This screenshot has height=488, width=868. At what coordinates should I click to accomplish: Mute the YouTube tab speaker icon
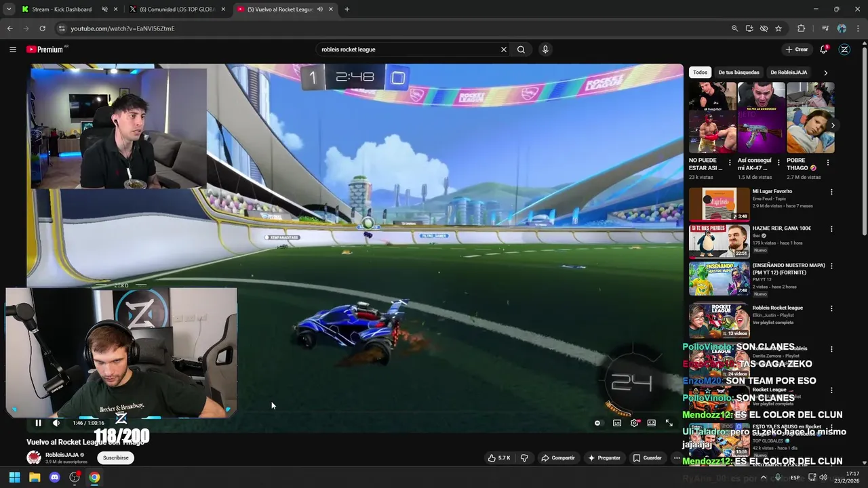[319, 9]
